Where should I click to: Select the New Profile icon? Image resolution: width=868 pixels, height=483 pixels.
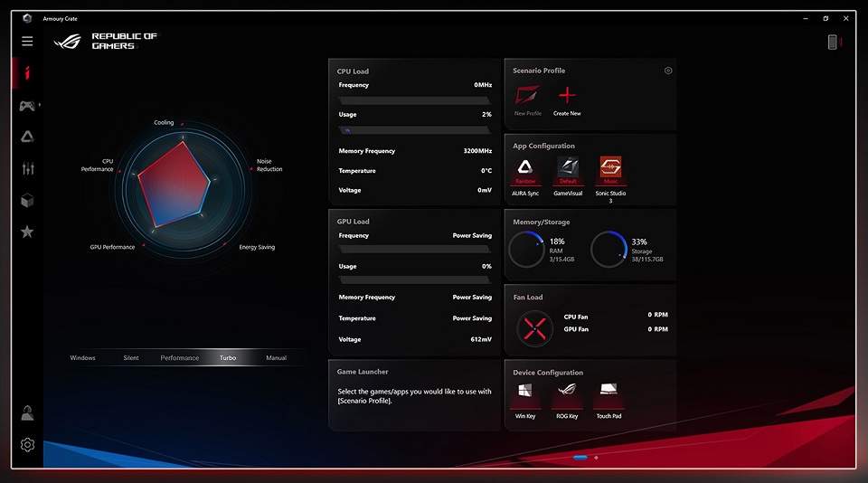tap(527, 95)
